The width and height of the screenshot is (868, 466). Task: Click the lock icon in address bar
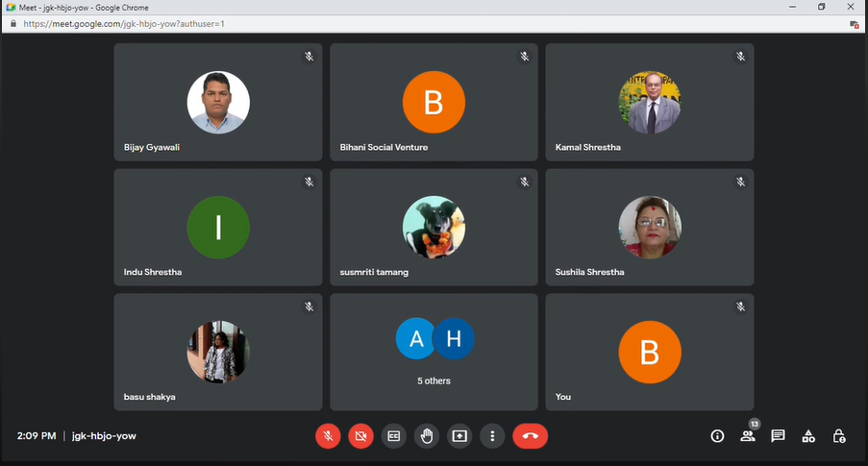[x=12, y=23]
